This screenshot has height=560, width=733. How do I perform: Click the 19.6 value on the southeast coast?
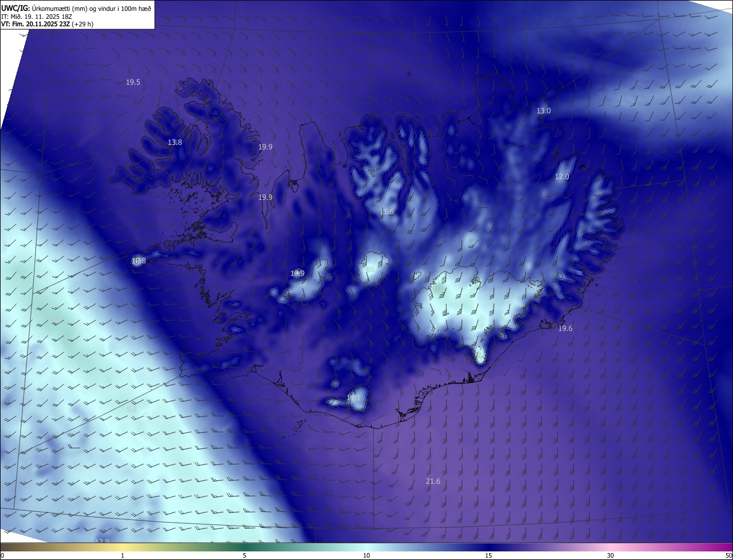tap(565, 329)
